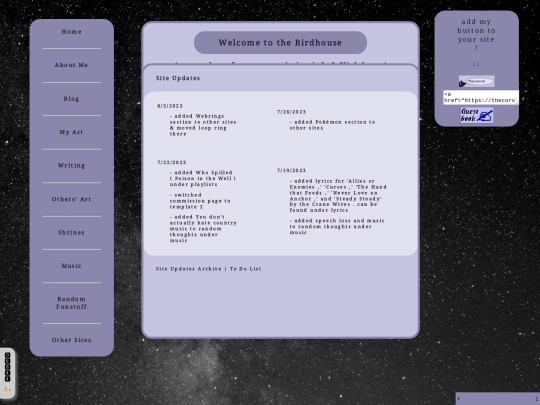
Task: Click the Guestbook image button
Action: pos(477,115)
